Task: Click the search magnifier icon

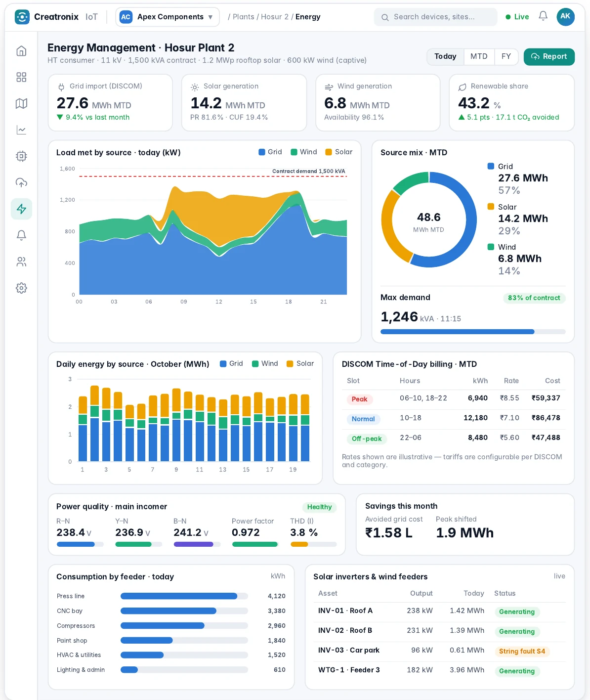Action: pyautogui.click(x=385, y=17)
